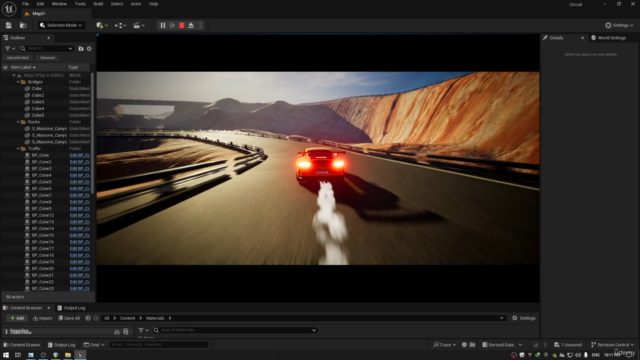Sort by the Type column header
This screenshot has width=640, height=360.
pyautogui.click(x=73, y=67)
